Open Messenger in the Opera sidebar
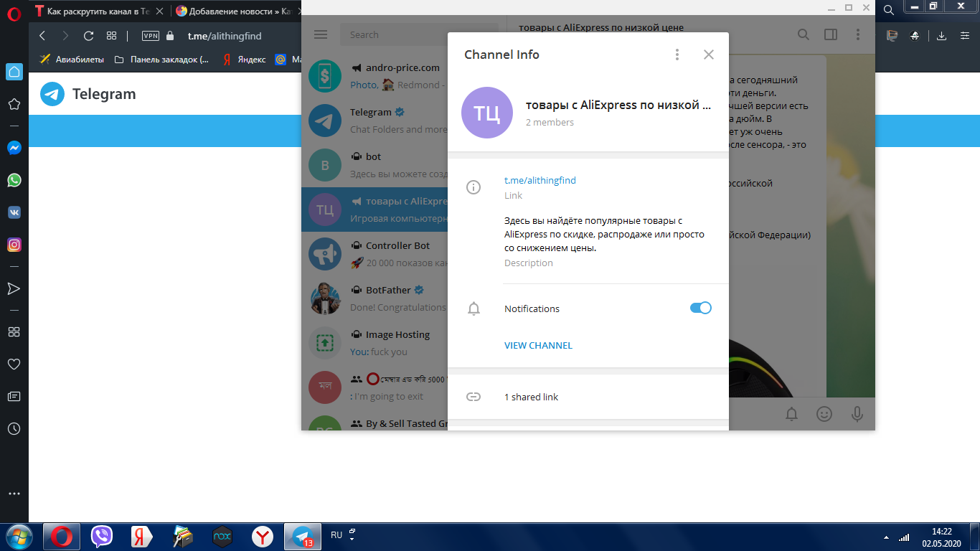This screenshot has width=980, height=551. [x=14, y=147]
